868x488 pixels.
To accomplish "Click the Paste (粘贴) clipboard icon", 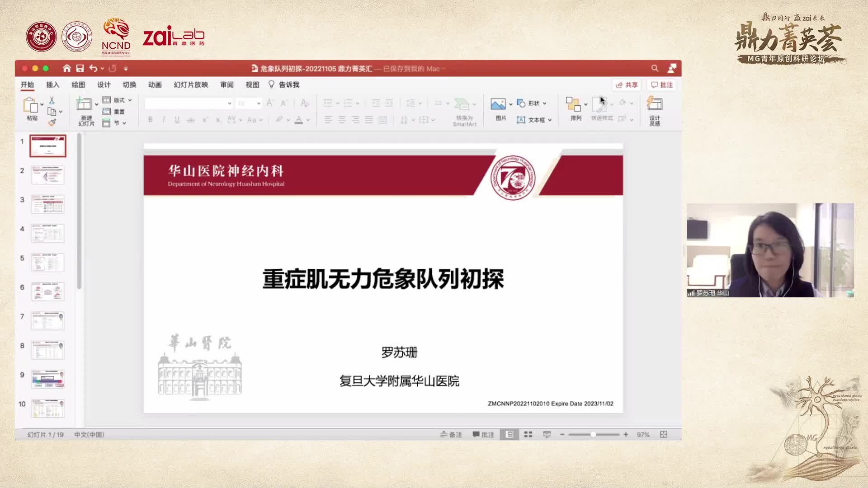I will 31,105.
